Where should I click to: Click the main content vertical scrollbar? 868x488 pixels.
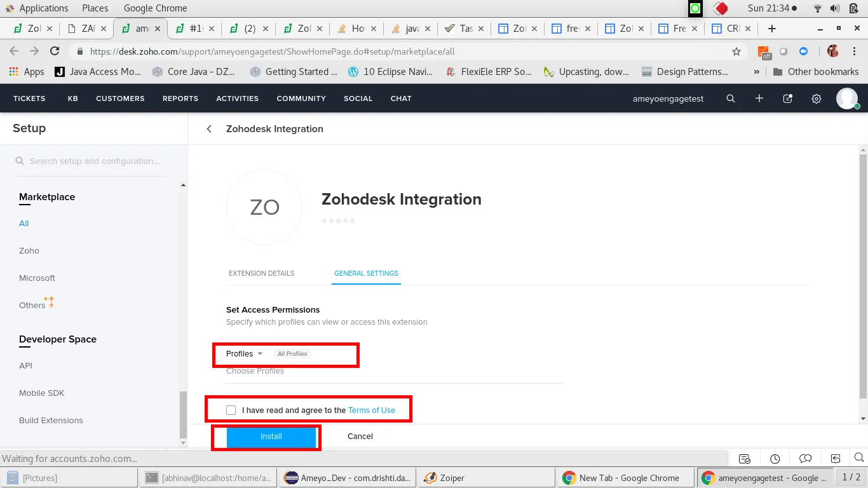[x=863, y=276]
